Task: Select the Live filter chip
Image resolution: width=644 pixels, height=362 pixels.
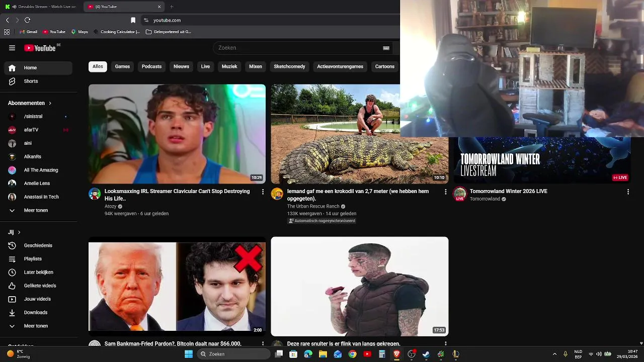Action: (x=205, y=66)
